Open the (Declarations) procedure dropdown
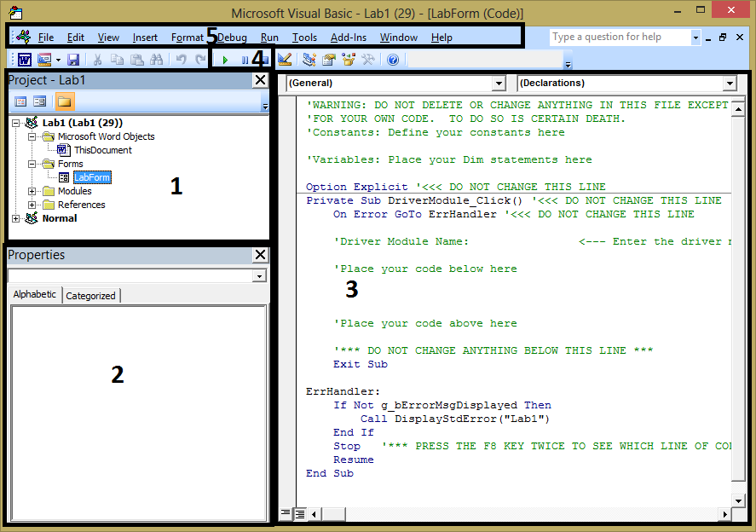 point(730,84)
